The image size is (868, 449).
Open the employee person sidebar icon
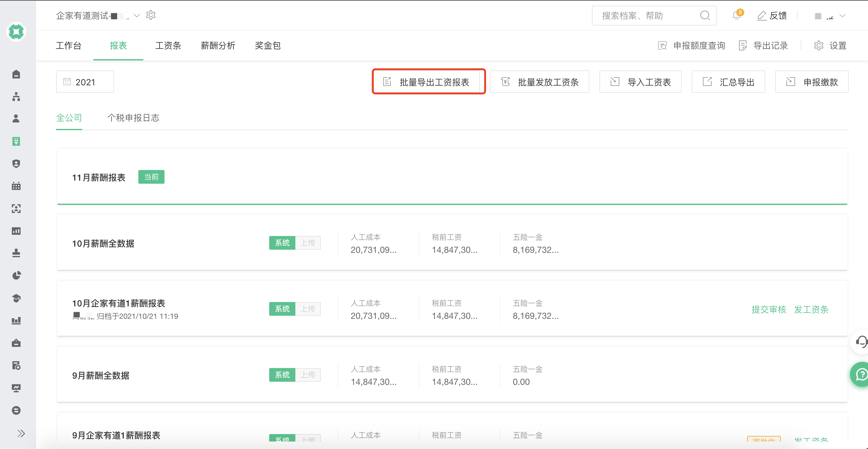[x=16, y=119]
